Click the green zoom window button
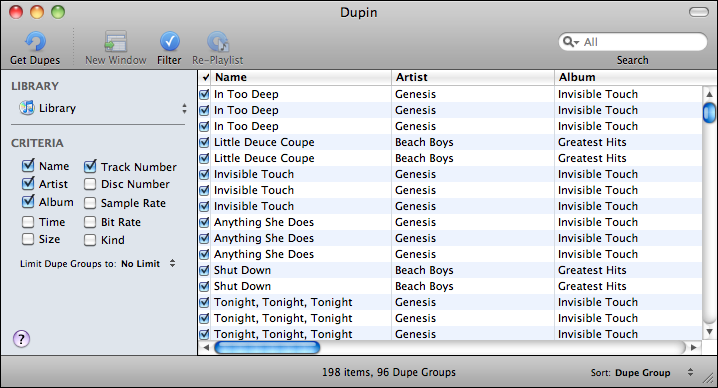This screenshot has height=388, width=718. pos(58,12)
